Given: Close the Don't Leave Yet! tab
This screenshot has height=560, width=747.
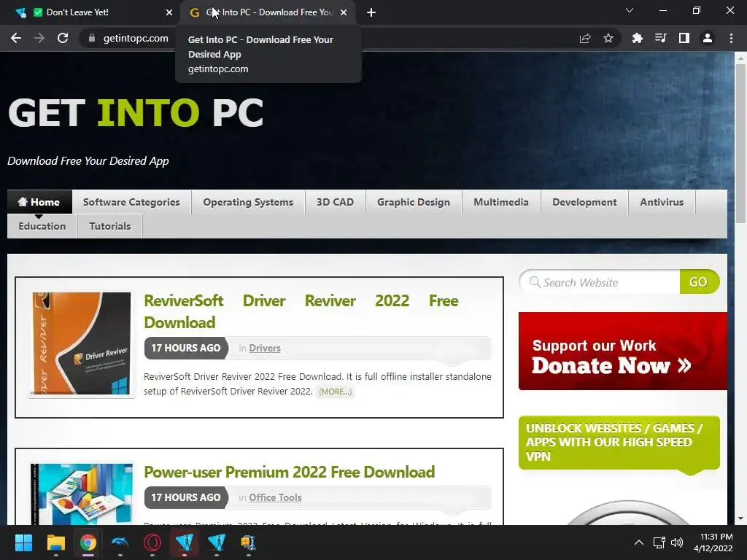Looking at the screenshot, I should 169,12.
